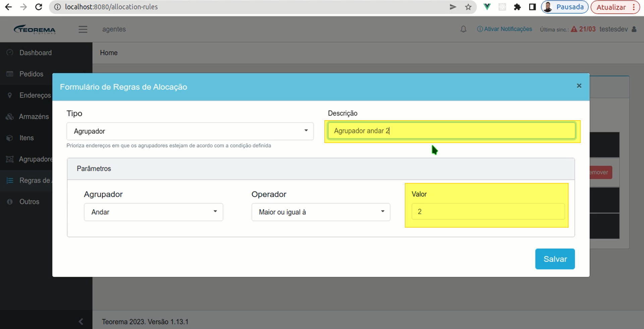Reload the page via browser refresh icon
Screen dimensions: 644x329
click(x=39, y=7)
